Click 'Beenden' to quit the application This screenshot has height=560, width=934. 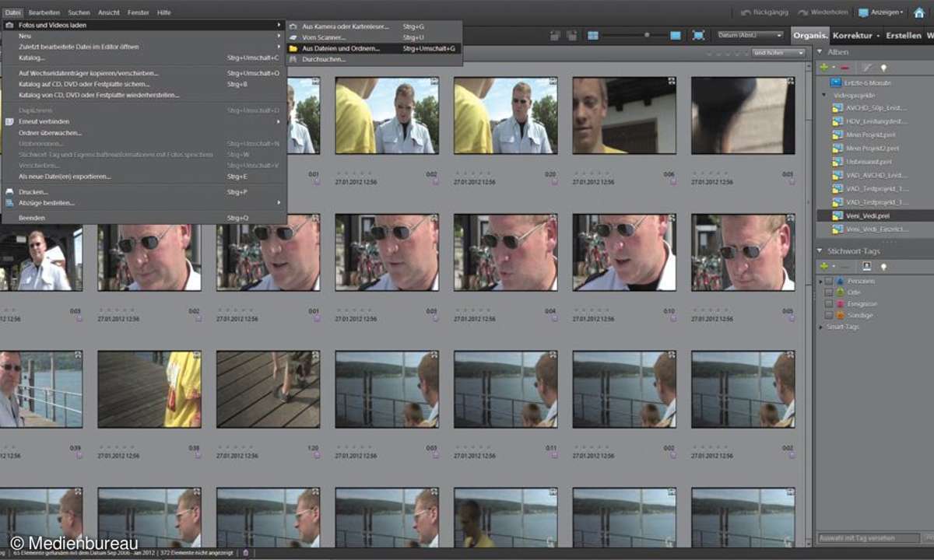point(144,218)
